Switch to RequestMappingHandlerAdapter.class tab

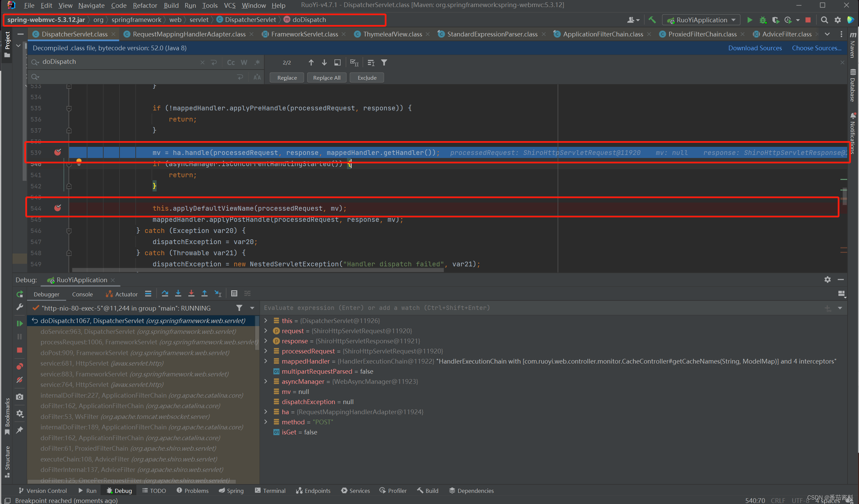click(x=189, y=34)
